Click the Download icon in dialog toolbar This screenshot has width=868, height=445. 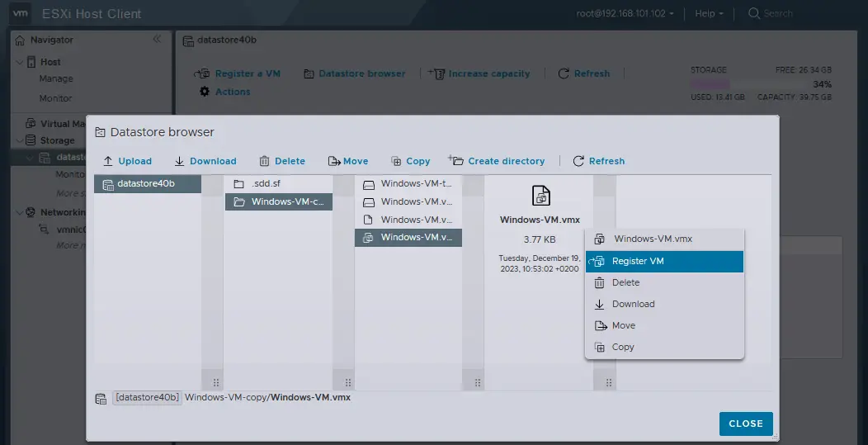tap(179, 161)
